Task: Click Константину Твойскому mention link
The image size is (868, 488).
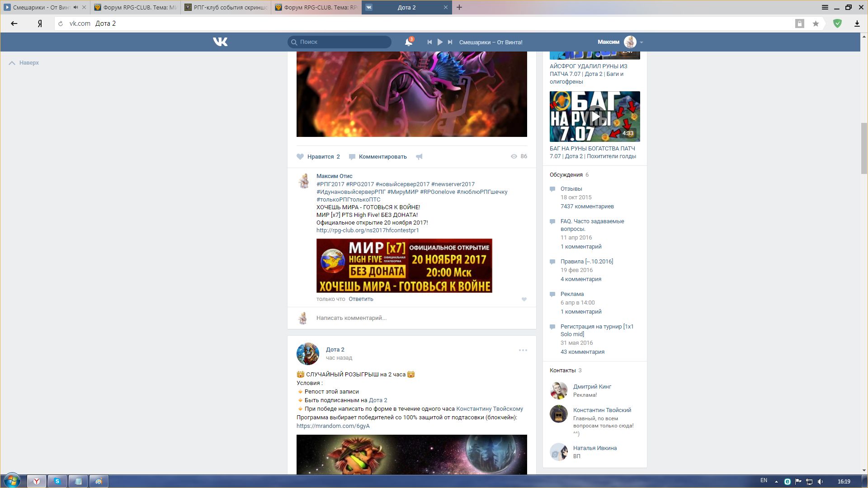Action: (490, 409)
